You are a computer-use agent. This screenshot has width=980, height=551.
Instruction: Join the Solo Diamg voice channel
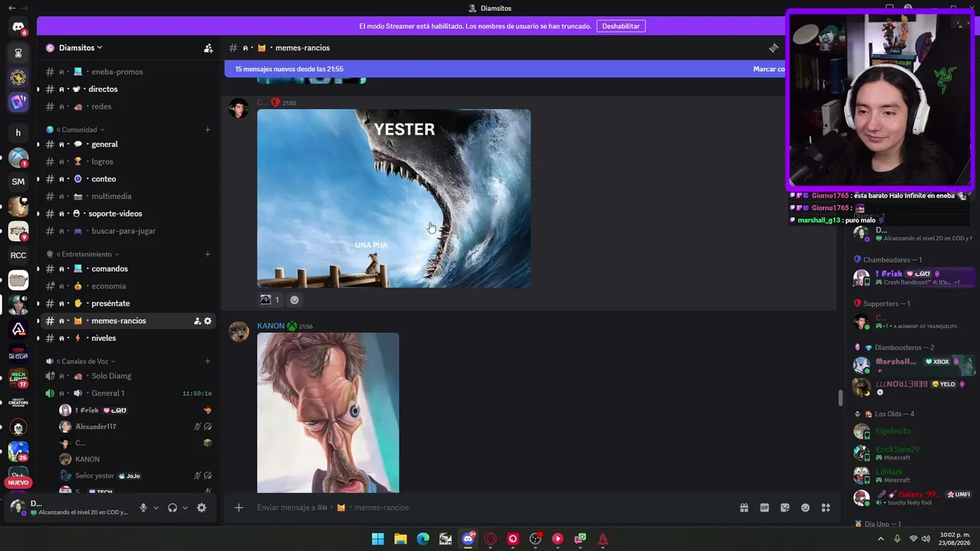point(129,376)
